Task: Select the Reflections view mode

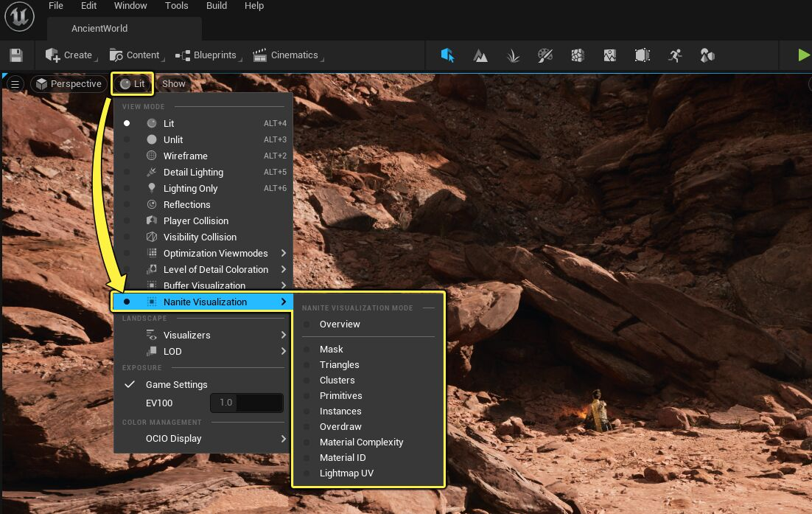Action: (x=203, y=204)
